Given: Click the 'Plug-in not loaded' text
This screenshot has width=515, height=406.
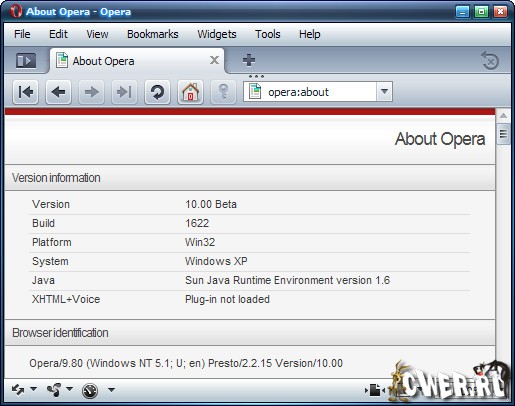Looking at the screenshot, I should (x=227, y=299).
